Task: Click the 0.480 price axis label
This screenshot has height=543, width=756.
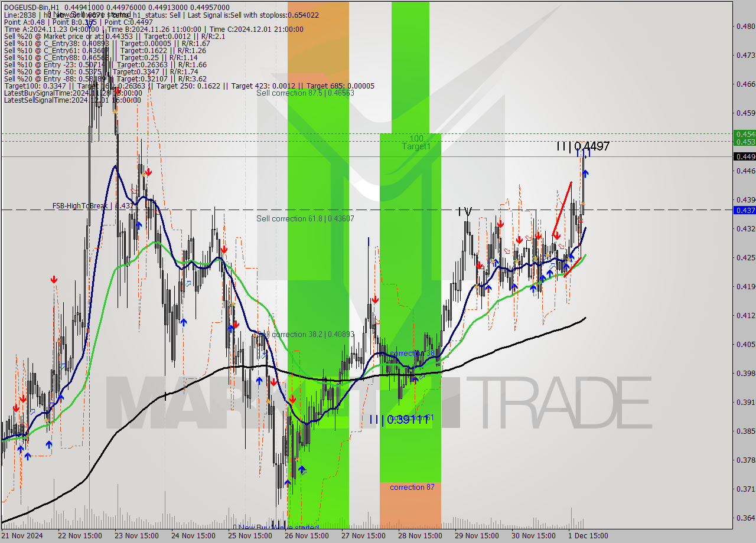Action: point(745,26)
